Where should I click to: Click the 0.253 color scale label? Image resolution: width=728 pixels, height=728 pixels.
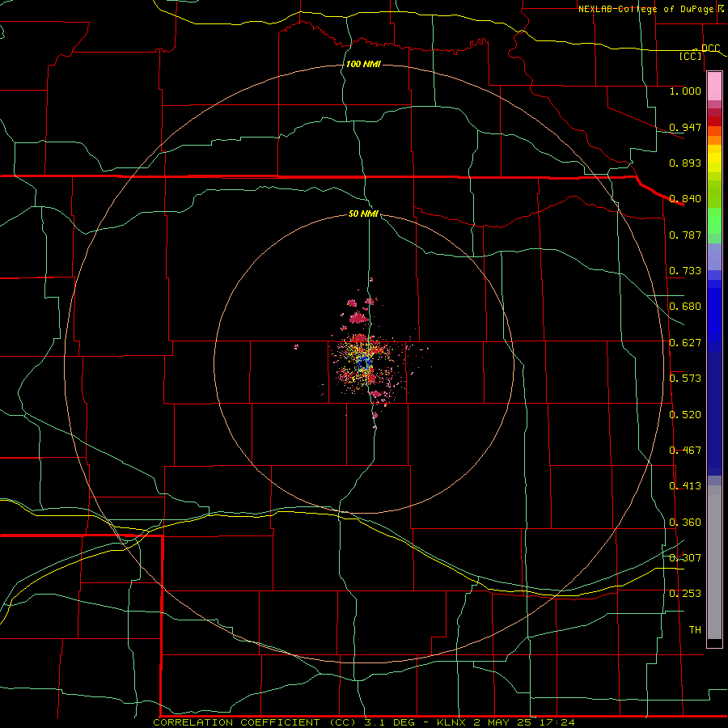[685, 594]
